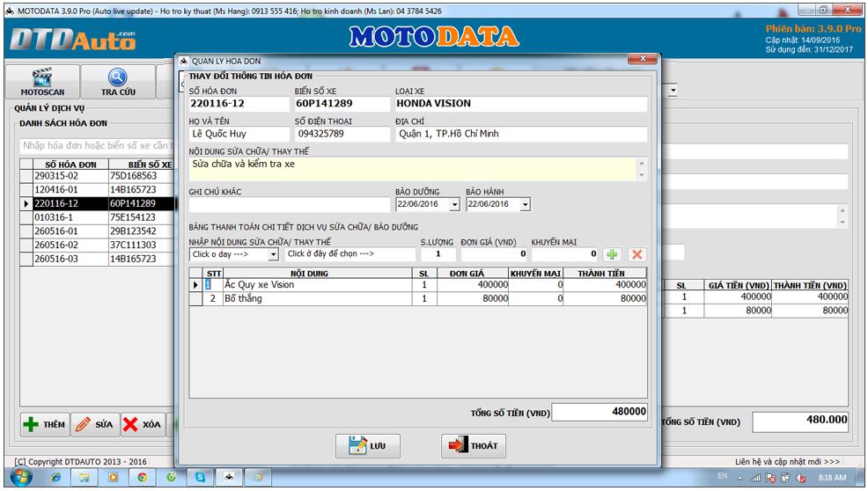Viewport: 868px width, 491px height.
Task: Click THÊM button in main window
Action: [46, 425]
